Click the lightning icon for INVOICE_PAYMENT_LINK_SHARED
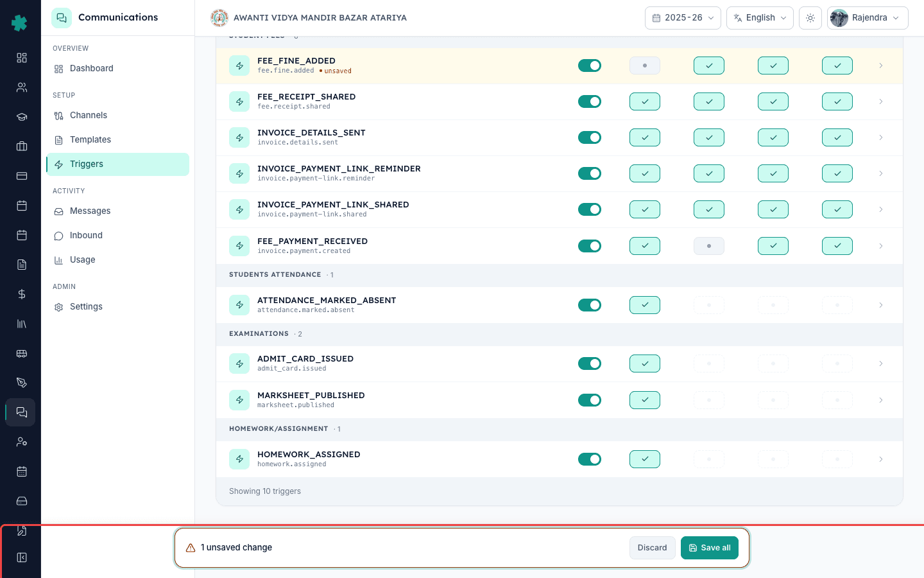The height and width of the screenshot is (578, 924). (x=239, y=209)
